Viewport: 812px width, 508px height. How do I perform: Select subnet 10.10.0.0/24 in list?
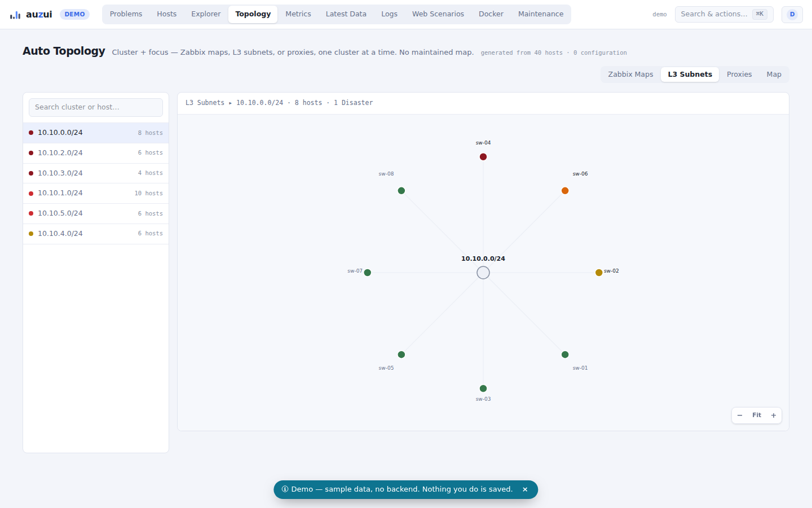[96, 133]
